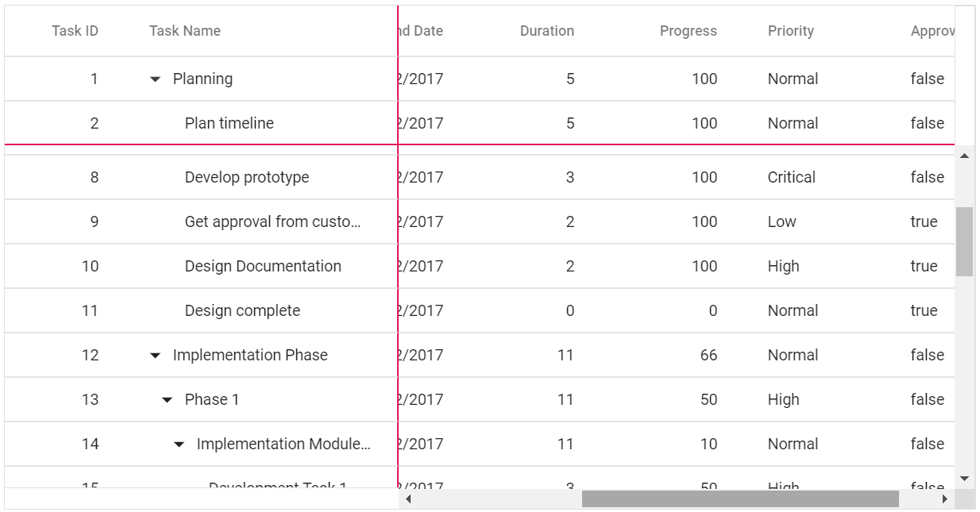
Task: Click horizontal scrollbar right arrow
Action: pos(944,499)
